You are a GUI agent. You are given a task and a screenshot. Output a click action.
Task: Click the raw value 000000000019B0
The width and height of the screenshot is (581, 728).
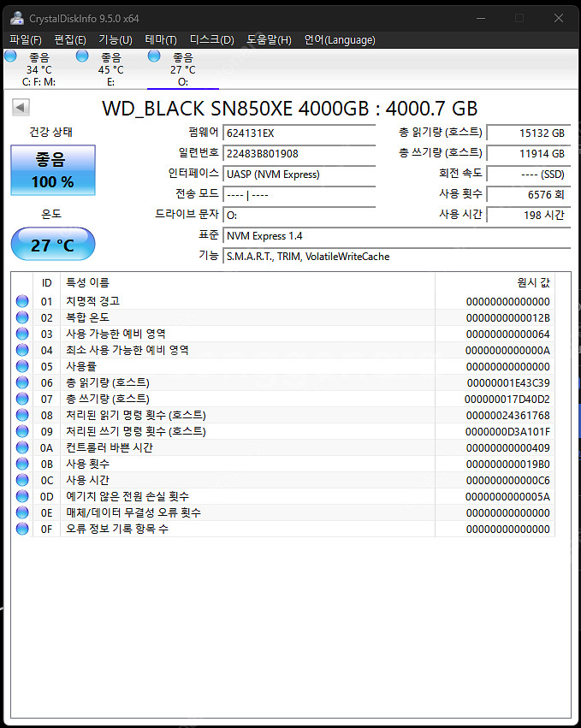click(x=508, y=465)
